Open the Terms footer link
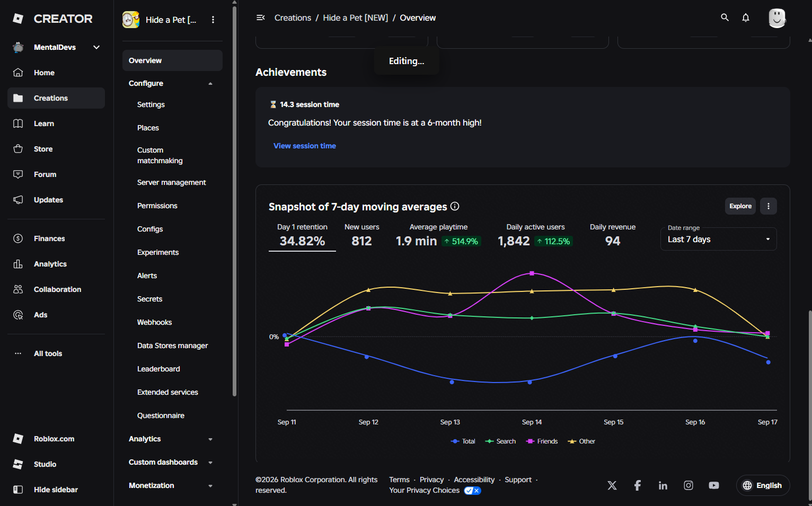 point(399,480)
